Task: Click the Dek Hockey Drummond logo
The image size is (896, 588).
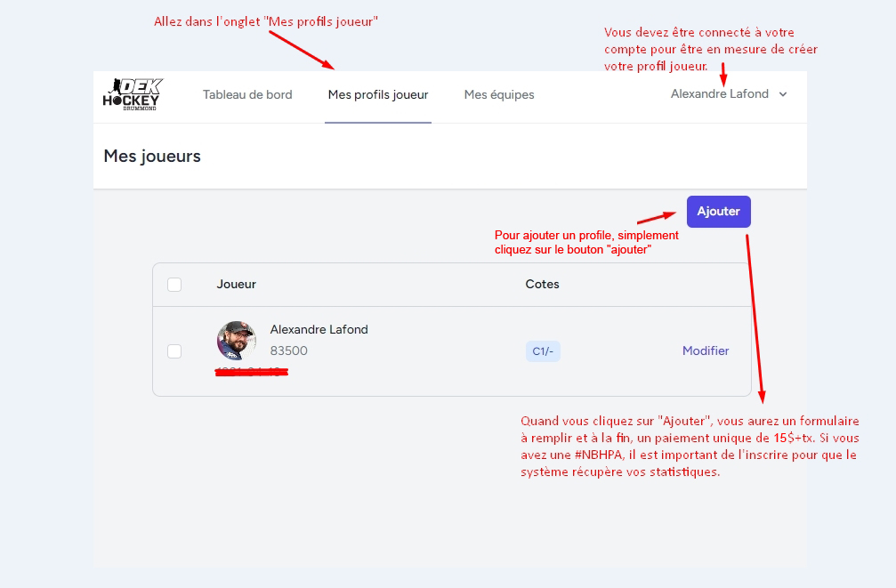Action: tap(133, 94)
